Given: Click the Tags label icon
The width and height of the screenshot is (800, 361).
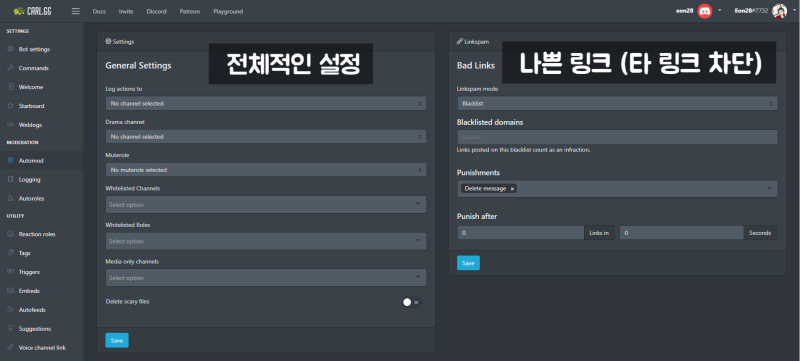Looking at the screenshot, I should [x=10, y=253].
